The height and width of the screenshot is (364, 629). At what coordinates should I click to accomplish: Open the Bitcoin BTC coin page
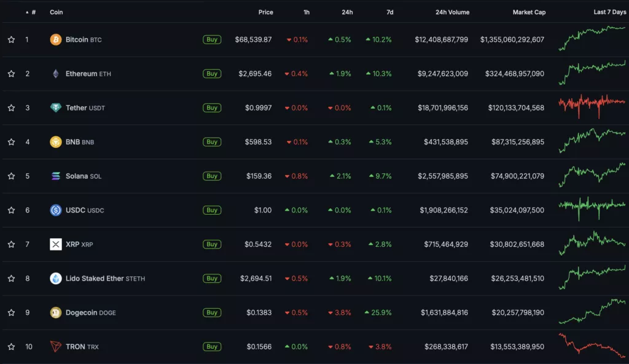click(84, 40)
